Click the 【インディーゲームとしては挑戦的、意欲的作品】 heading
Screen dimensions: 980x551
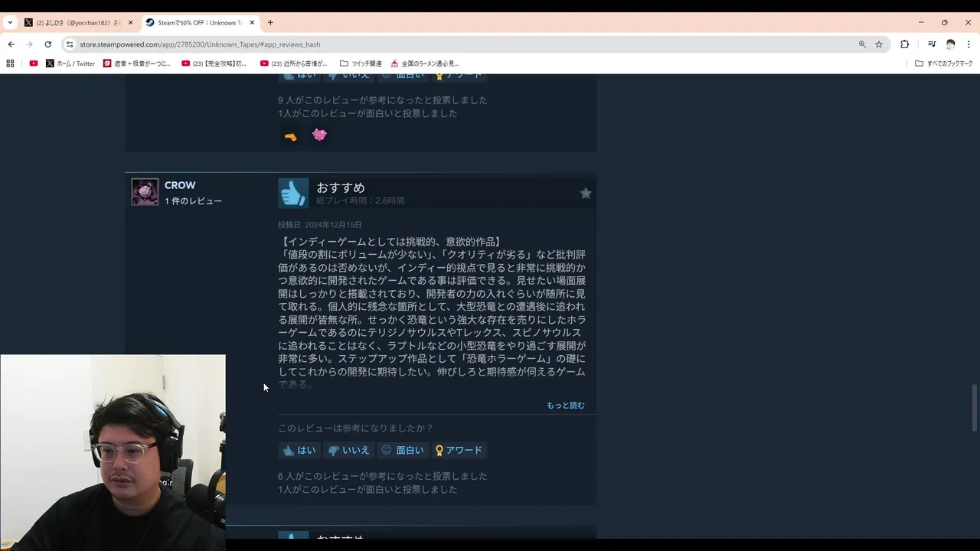click(391, 242)
